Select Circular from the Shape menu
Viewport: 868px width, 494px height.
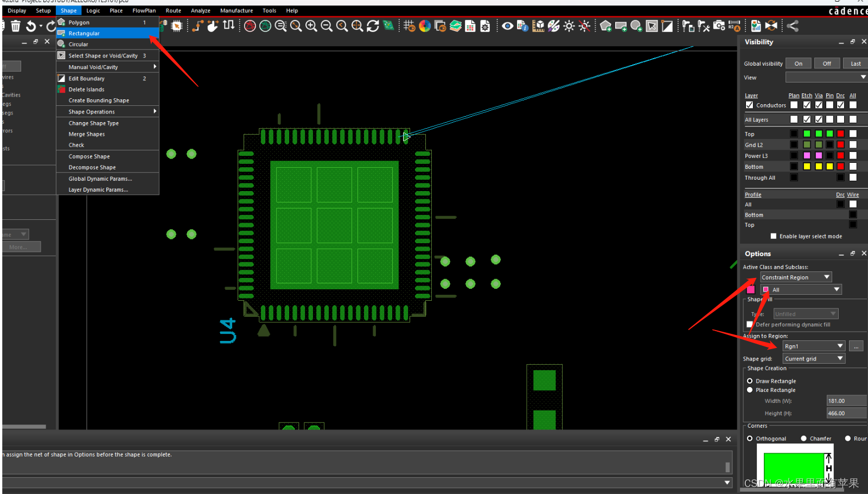[x=78, y=45]
